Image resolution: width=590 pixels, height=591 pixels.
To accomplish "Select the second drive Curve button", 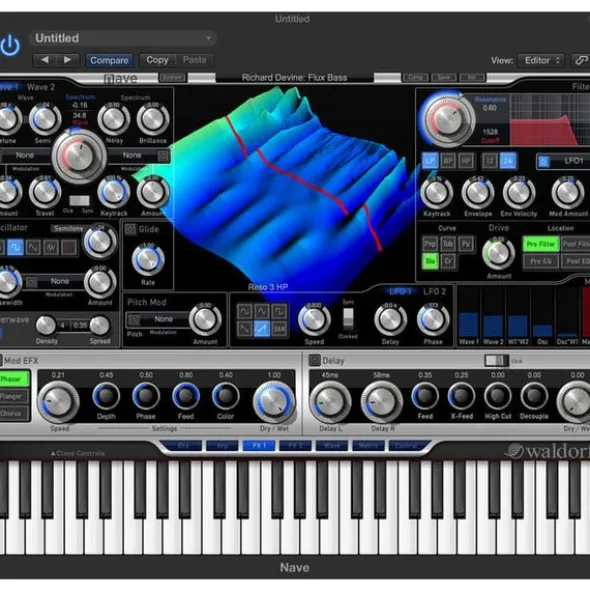I will [x=448, y=244].
